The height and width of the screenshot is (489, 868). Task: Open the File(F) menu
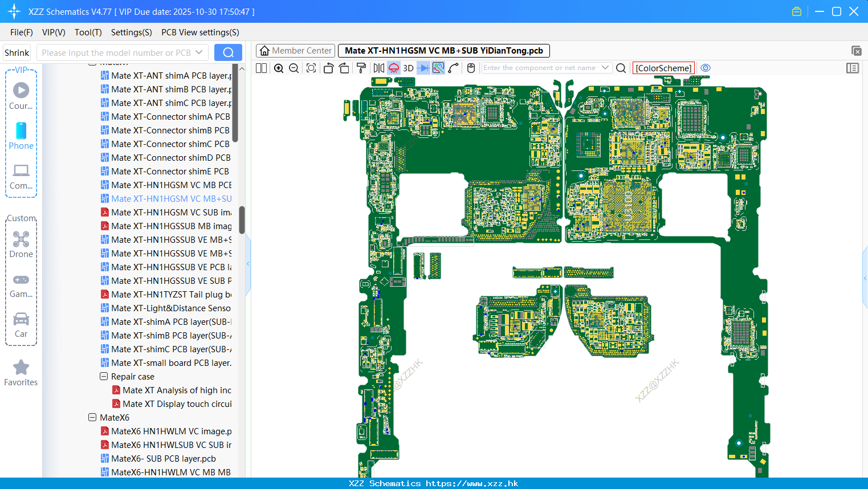pyautogui.click(x=22, y=32)
